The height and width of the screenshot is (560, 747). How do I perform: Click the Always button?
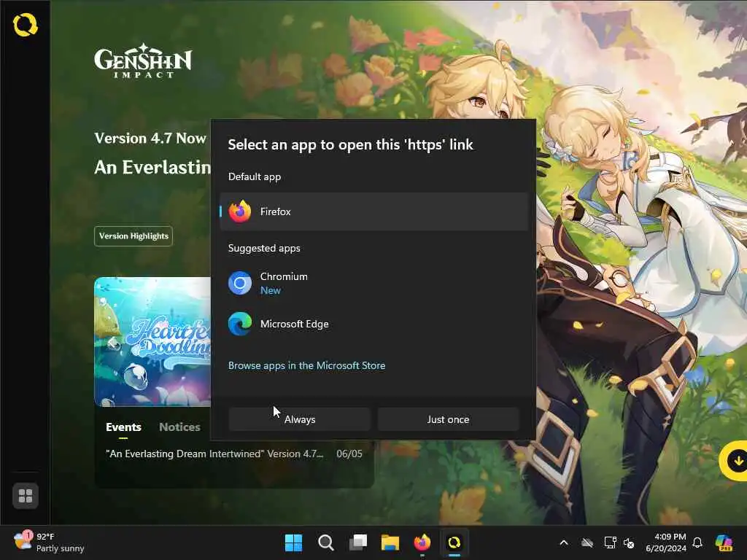(300, 419)
